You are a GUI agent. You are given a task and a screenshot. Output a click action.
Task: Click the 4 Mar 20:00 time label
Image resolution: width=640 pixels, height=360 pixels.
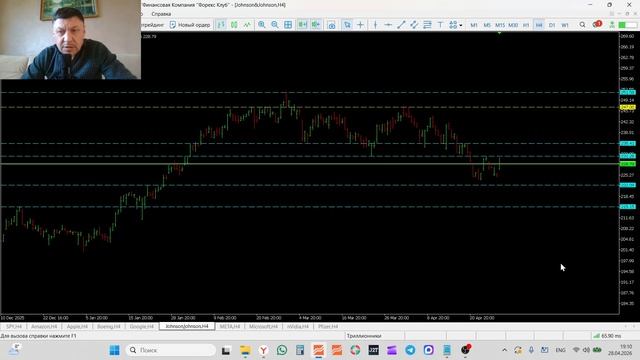[x=310, y=318]
